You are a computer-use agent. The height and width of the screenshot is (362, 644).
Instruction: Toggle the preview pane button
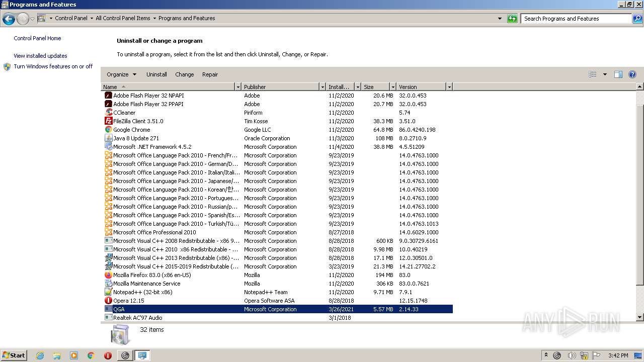pyautogui.click(x=618, y=74)
